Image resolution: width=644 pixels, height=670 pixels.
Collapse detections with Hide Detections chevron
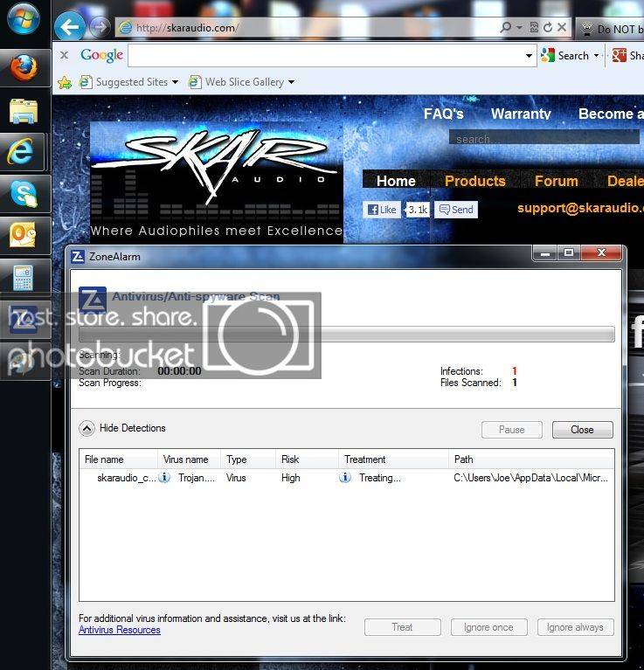(87, 428)
